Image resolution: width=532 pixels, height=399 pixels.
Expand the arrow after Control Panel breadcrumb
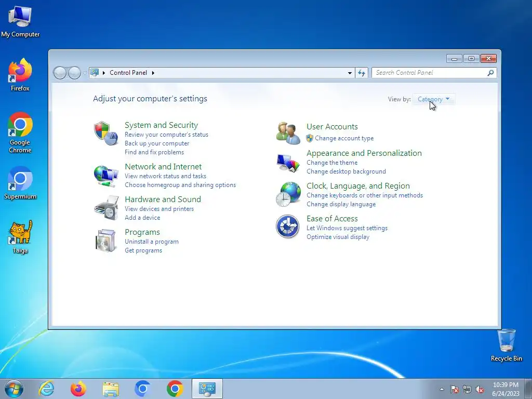[153, 73]
